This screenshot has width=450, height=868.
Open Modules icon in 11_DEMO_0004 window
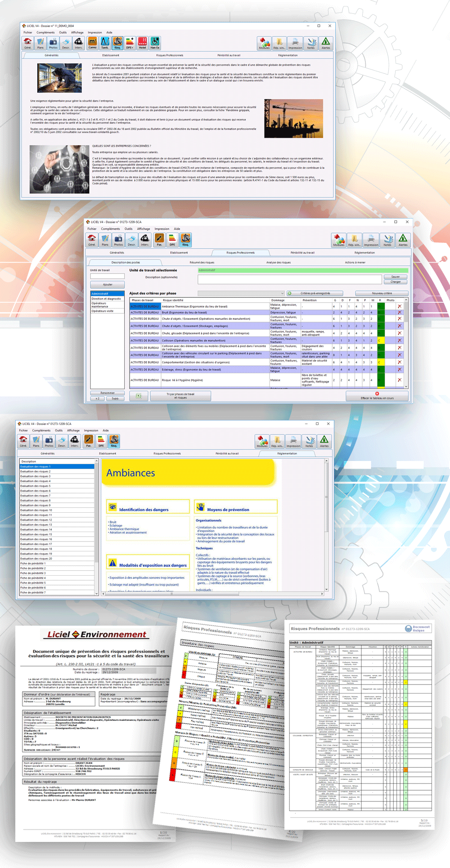[x=264, y=43]
